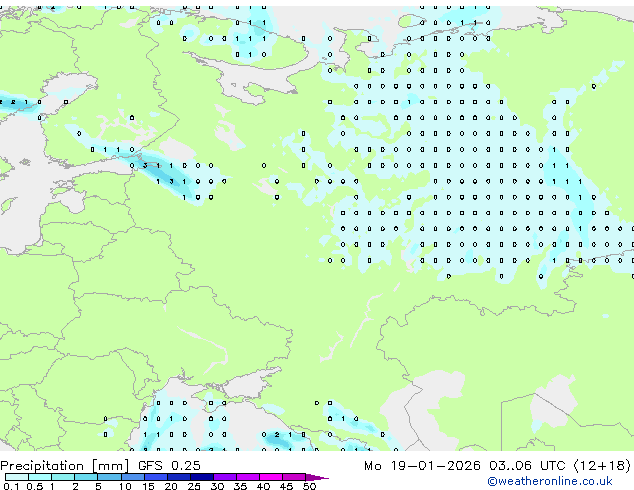
Task: Click the 'Mo 19-01-2026' date text
Action: pos(422,466)
